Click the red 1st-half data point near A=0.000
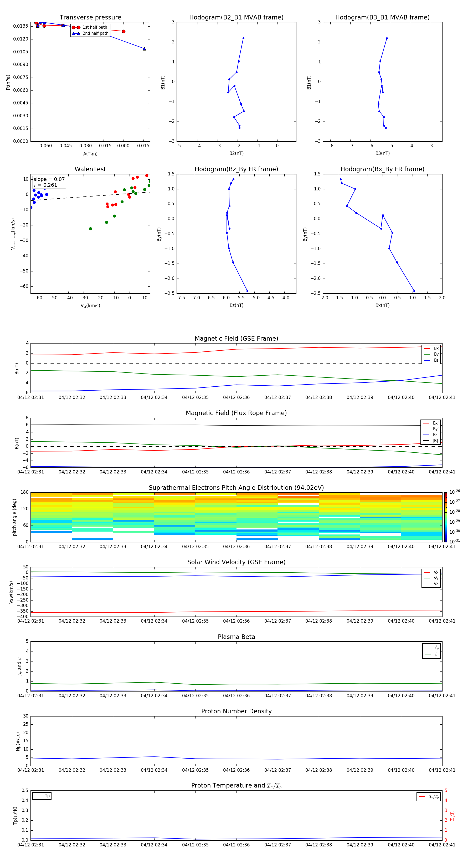Screen dimensions: 473x868 click(x=124, y=31)
